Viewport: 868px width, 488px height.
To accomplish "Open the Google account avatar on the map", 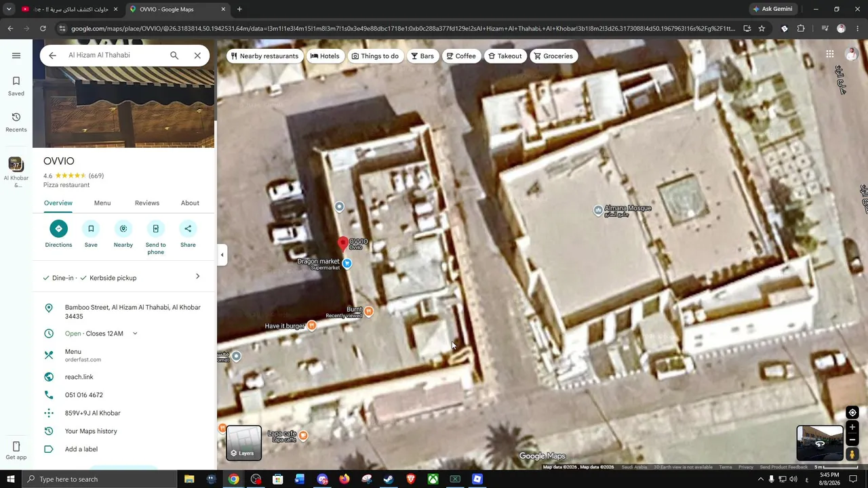I will click(852, 54).
